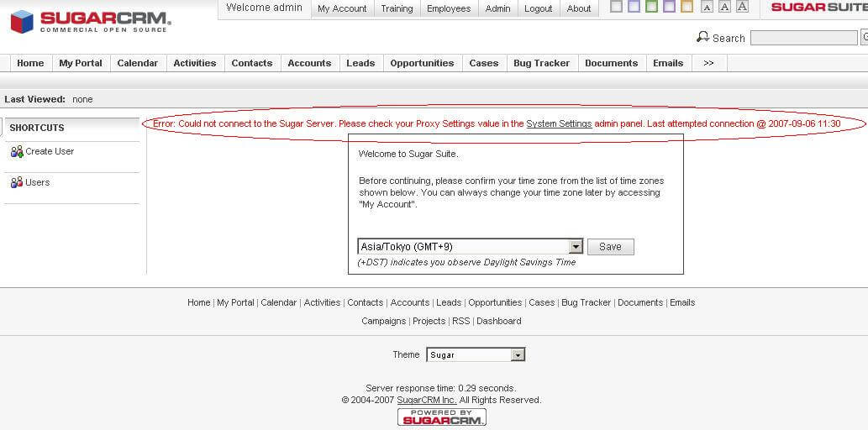Select the small font size icon
The width and height of the screenshot is (868, 430).
click(x=707, y=8)
